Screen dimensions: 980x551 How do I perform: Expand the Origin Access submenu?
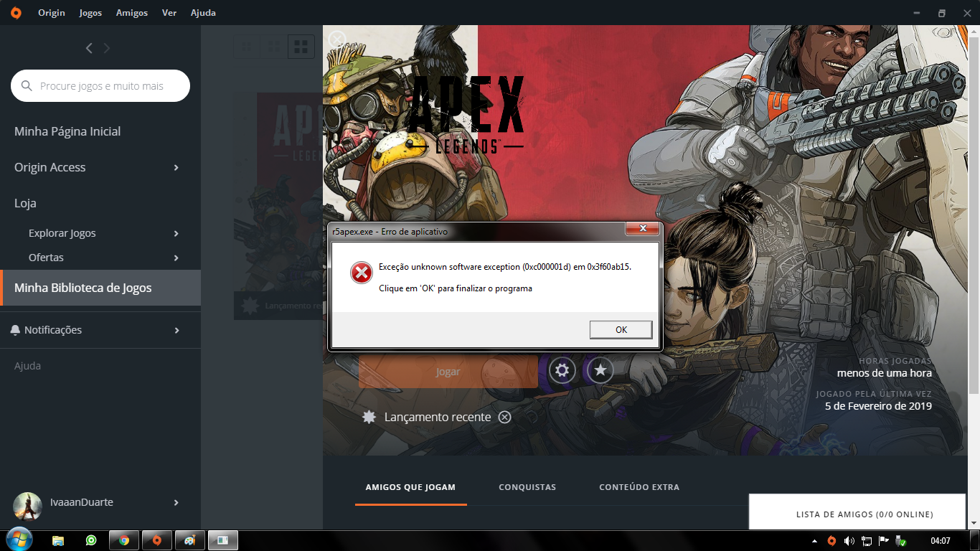click(176, 168)
